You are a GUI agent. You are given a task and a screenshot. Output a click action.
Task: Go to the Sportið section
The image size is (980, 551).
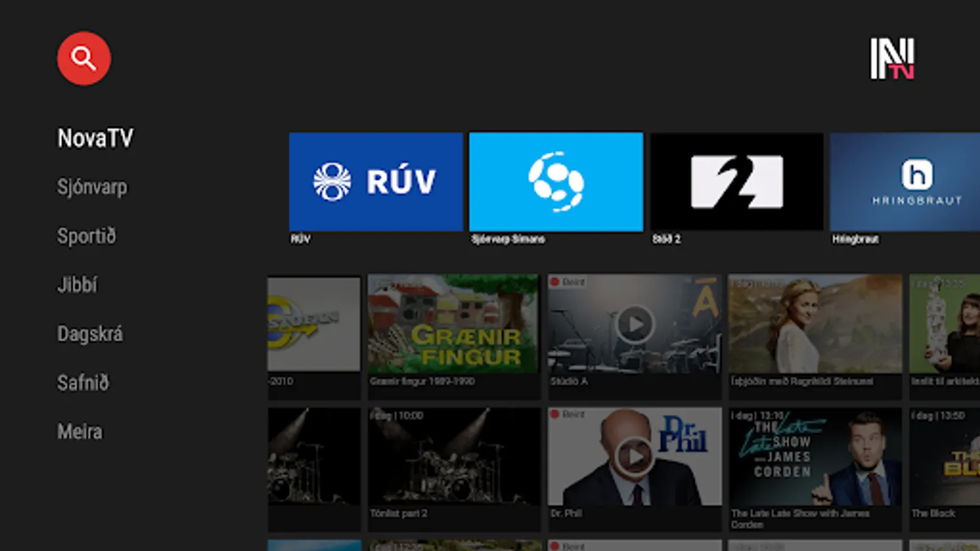pos(86,236)
